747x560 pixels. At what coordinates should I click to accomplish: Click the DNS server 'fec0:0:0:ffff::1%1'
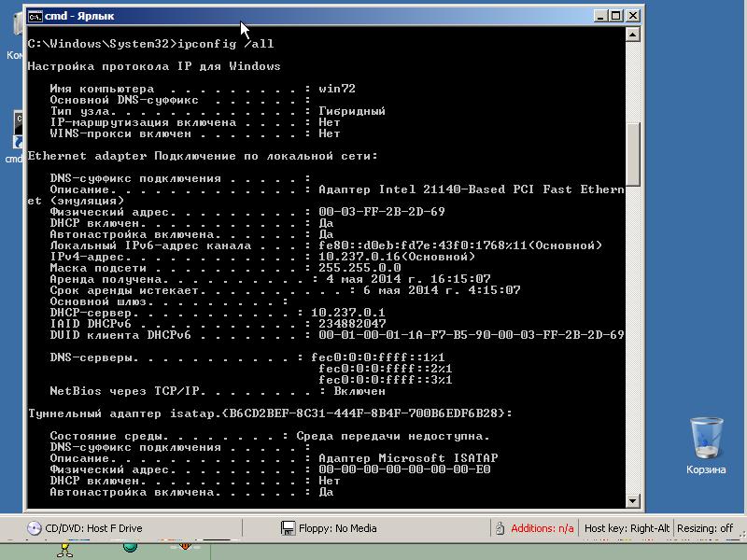pos(378,357)
